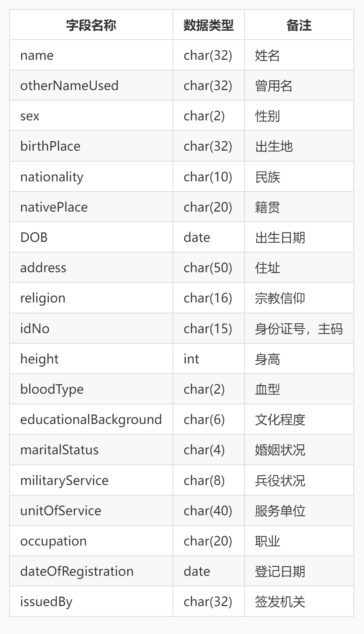Click the 备注 column header

[299, 26]
